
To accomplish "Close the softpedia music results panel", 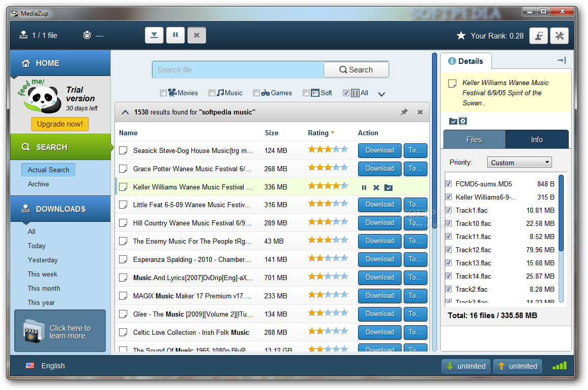I will (x=420, y=112).
